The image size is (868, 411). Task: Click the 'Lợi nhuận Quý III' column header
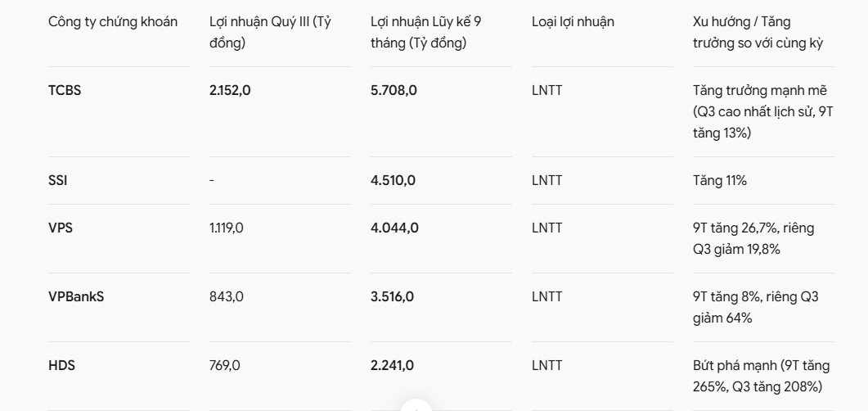coord(270,32)
